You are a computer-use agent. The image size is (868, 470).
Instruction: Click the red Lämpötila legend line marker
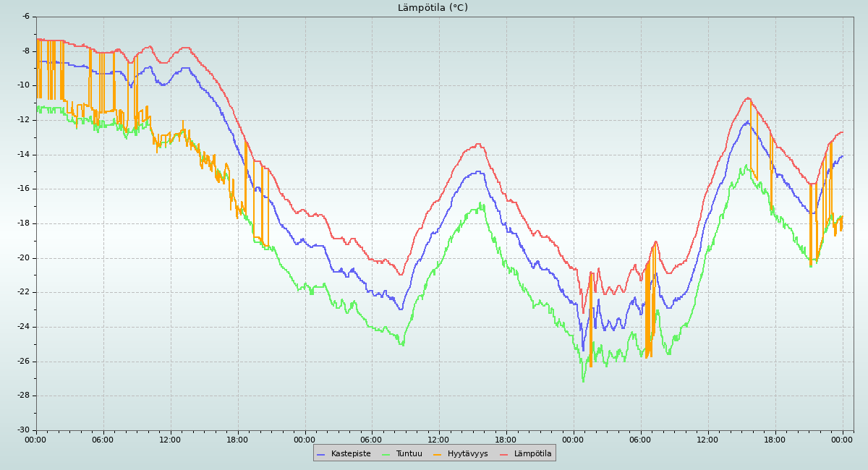[x=504, y=454]
